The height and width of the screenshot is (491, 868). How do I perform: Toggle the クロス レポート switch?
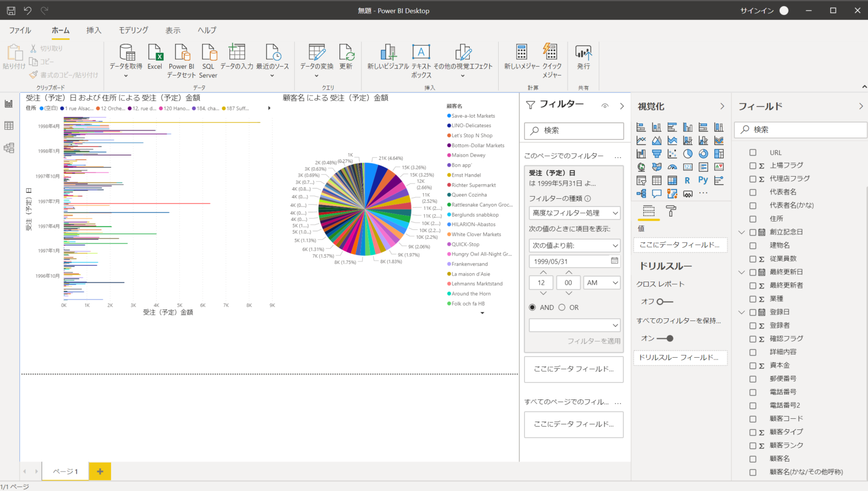(664, 302)
